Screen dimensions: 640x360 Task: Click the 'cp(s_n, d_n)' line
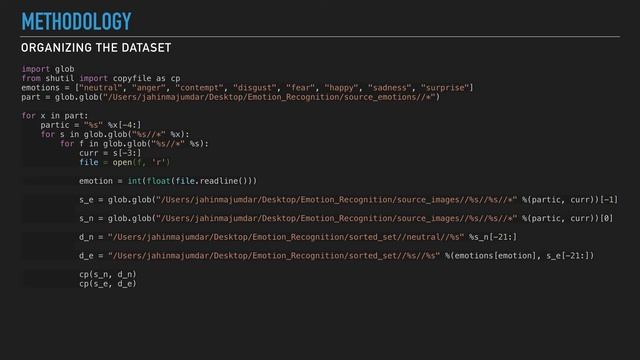click(x=108, y=274)
